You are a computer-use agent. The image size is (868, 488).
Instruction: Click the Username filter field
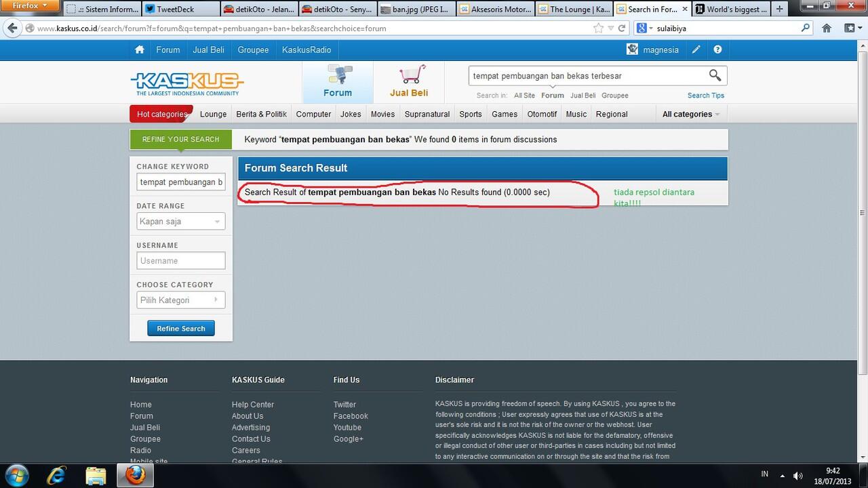point(180,261)
